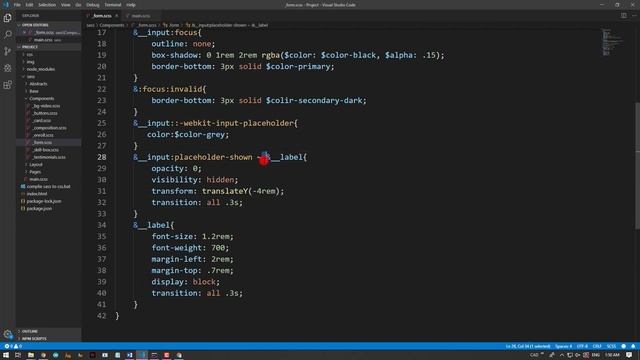Screen dimensions: 640x360
Task: Open Task View on the taskbar
Action: 18,355
